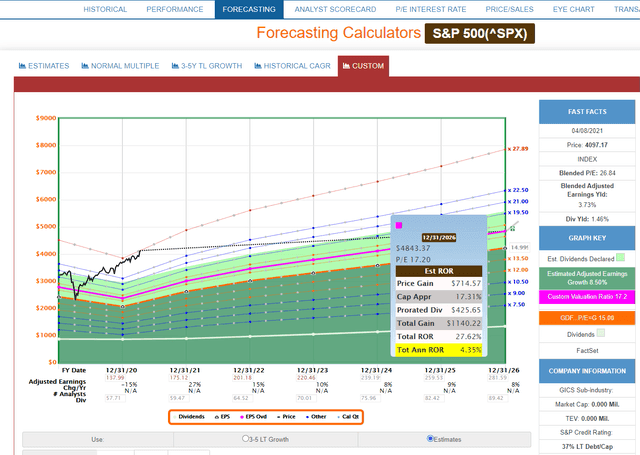Click the x 10.50 multiple label
The height and width of the screenshot is (455, 640).
click(518, 282)
